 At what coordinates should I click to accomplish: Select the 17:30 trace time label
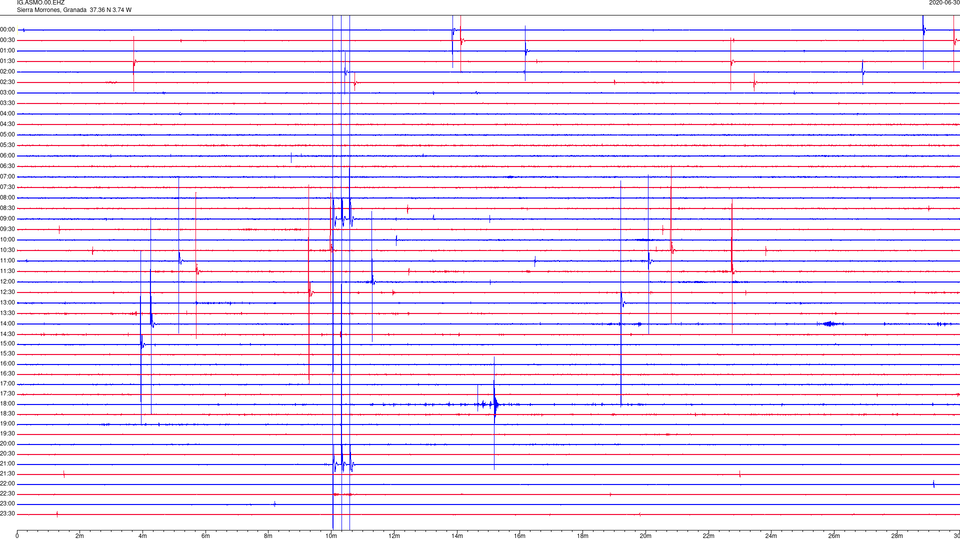pyautogui.click(x=7, y=394)
